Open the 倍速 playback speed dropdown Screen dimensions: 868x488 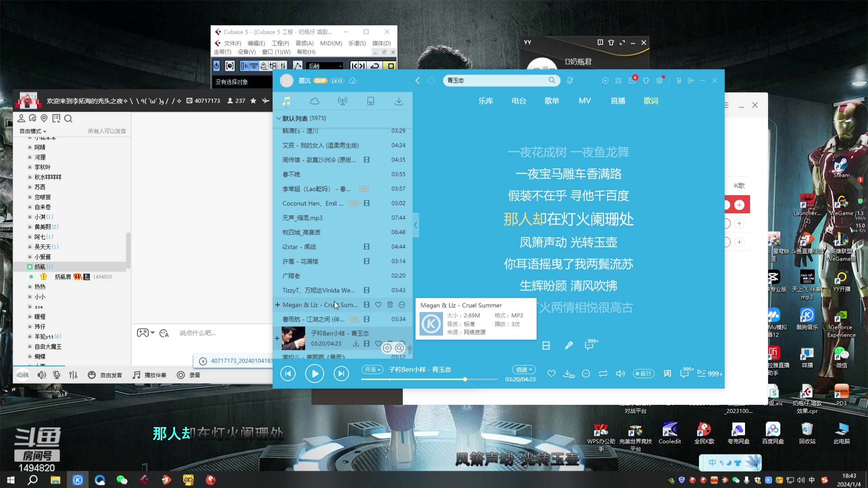[524, 370]
